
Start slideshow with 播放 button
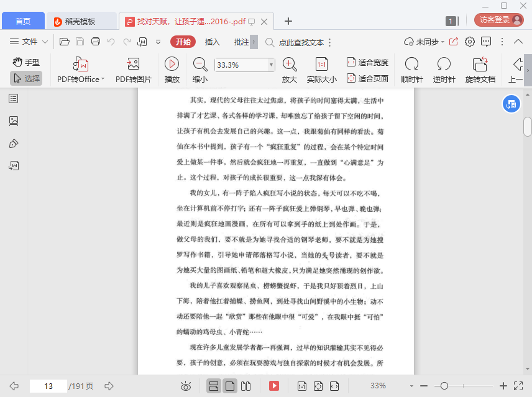point(172,70)
